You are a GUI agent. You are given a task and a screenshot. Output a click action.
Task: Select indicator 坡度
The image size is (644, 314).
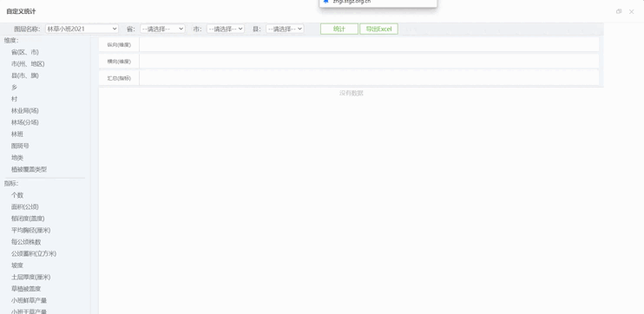[x=17, y=265]
